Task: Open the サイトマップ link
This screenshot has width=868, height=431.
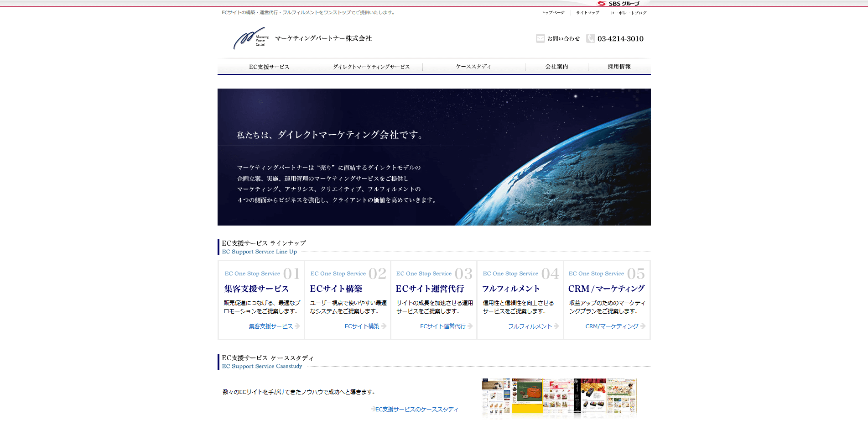Action: 587,13
